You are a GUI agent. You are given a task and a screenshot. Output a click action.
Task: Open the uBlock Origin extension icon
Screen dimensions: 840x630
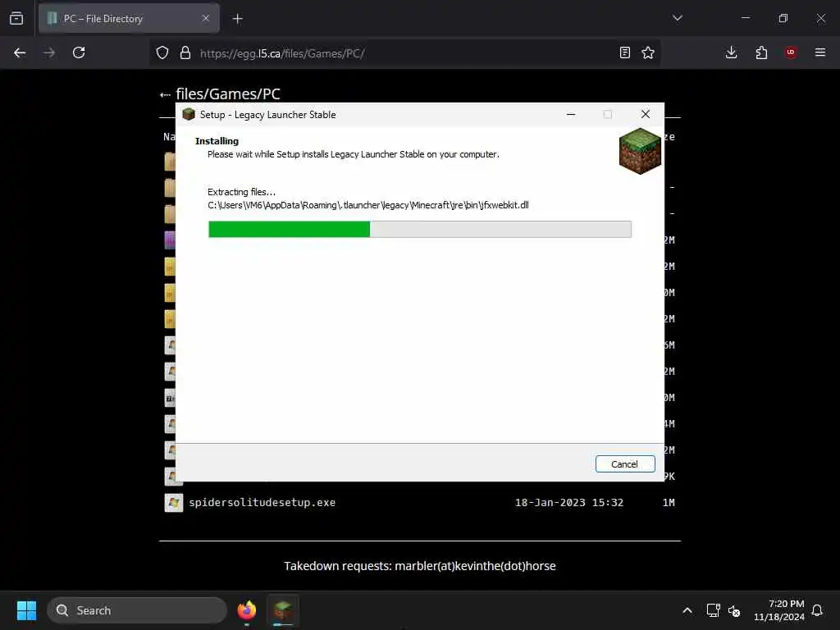pos(791,52)
